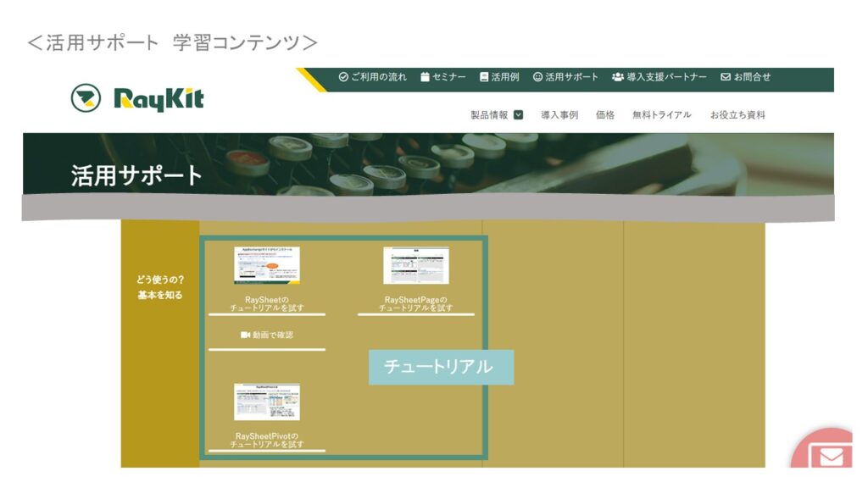Select 無料トライアル in the navigation
The image size is (868, 488).
pos(662,114)
